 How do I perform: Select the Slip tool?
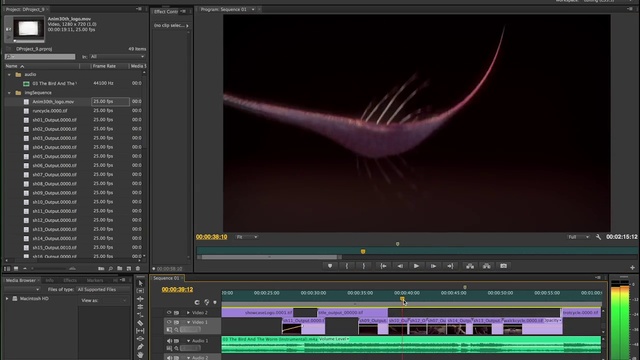click(x=140, y=331)
